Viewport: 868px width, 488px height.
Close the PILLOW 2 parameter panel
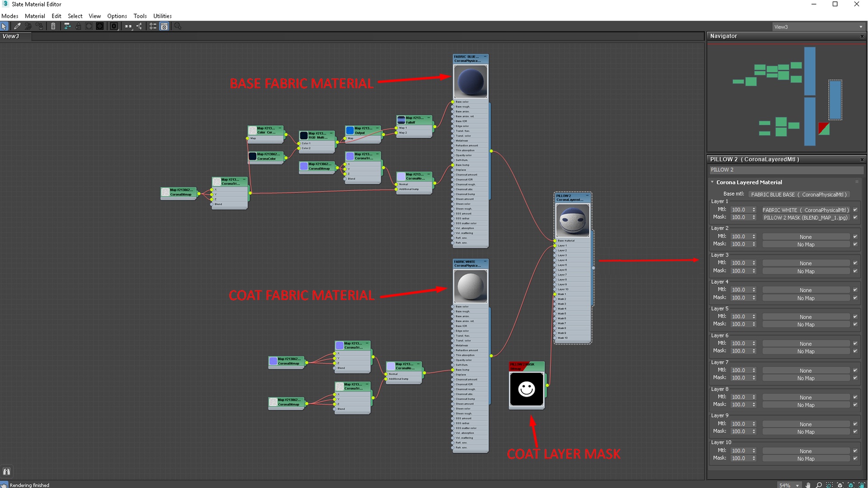(x=862, y=160)
